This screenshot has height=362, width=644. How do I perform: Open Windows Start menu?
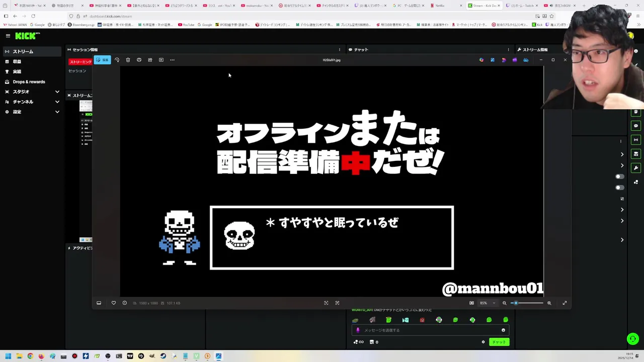pos(8,356)
